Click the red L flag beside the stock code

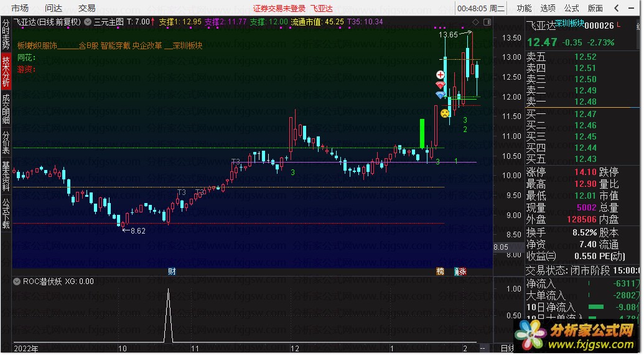[x=618, y=25]
